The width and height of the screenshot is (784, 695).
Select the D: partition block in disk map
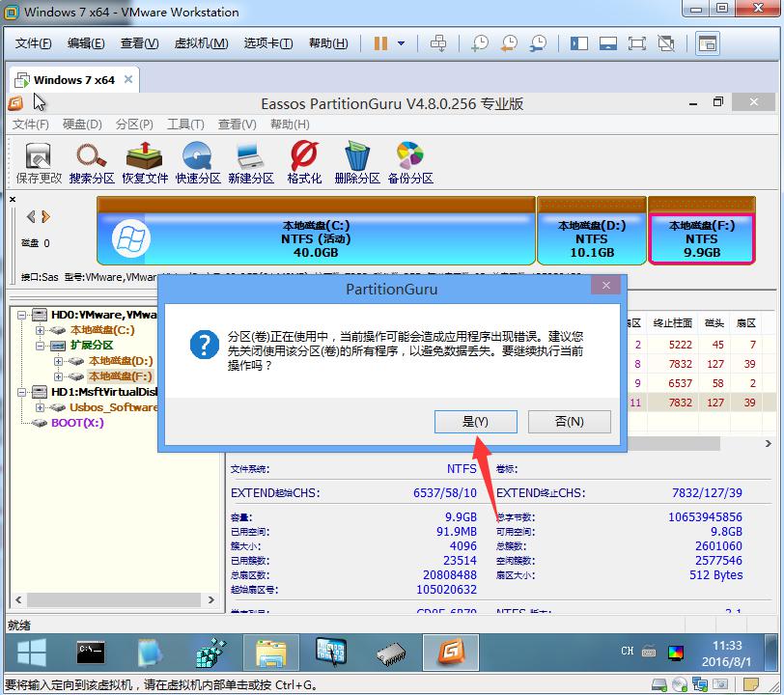tap(592, 231)
